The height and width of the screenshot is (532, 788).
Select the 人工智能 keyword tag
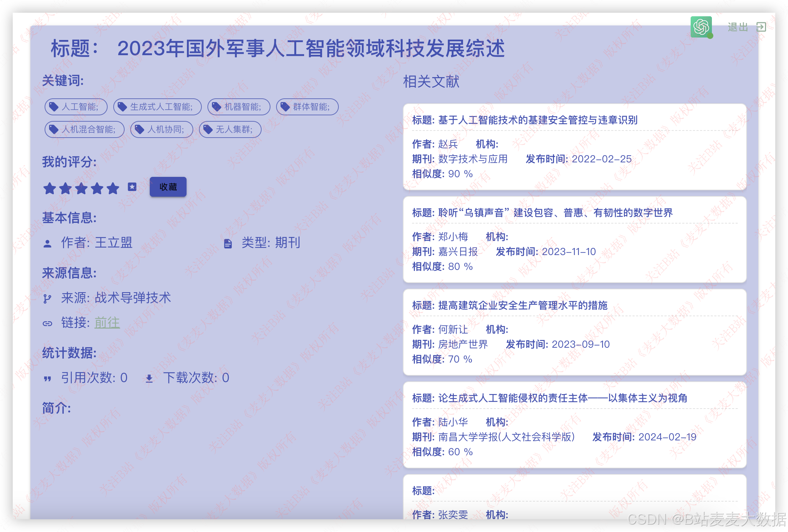point(76,107)
